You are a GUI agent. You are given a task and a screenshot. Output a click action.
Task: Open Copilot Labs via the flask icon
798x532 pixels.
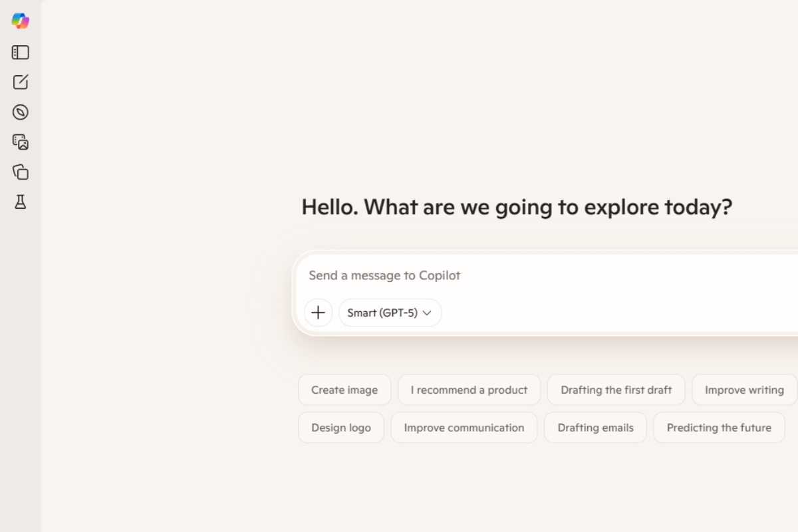[21, 201]
